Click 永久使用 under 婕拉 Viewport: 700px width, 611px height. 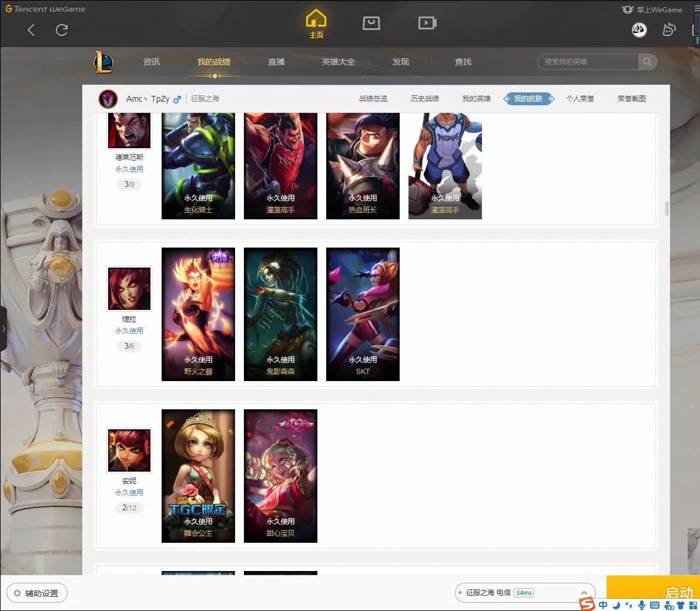pos(129,331)
